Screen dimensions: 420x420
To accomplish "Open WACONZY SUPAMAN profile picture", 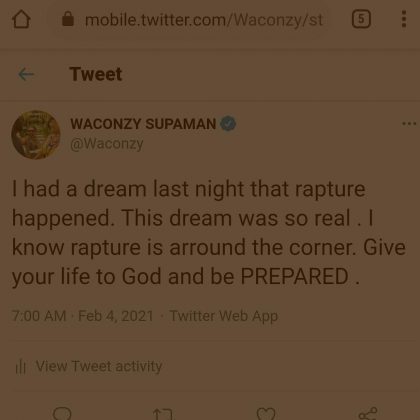I will [x=36, y=135].
